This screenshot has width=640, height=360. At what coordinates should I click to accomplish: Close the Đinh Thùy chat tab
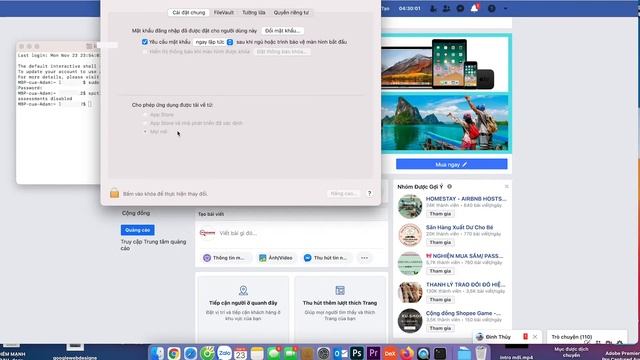[535, 337]
